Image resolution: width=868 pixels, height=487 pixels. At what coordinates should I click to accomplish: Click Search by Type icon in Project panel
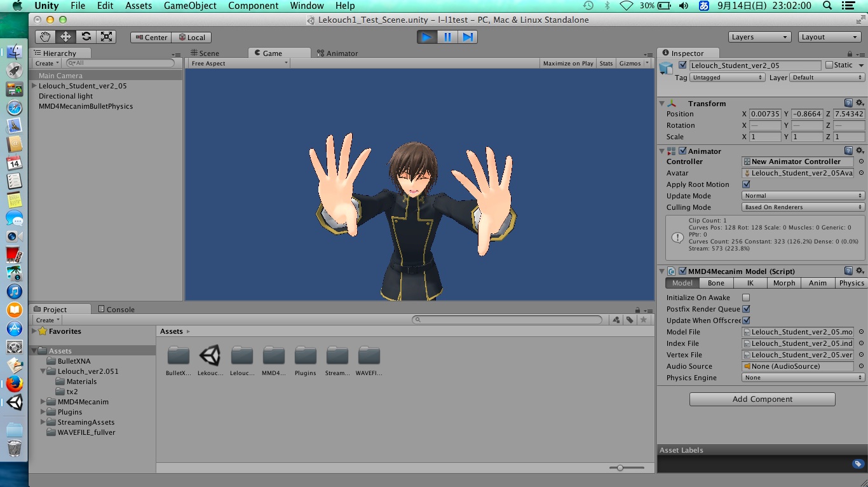pos(616,320)
